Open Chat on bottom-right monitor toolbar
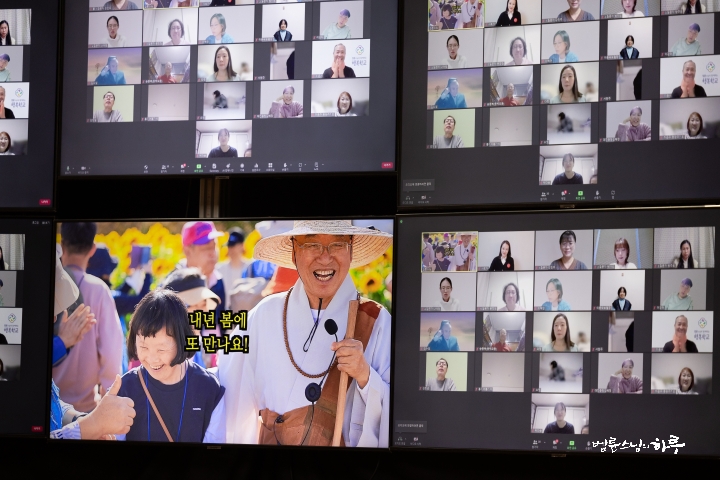The width and height of the screenshot is (720, 480). coord(555,443)
